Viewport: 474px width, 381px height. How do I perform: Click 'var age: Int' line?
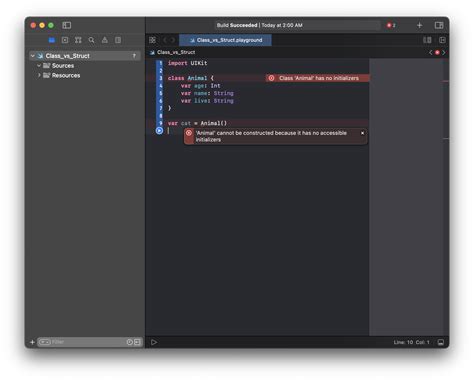click(201, 86)
